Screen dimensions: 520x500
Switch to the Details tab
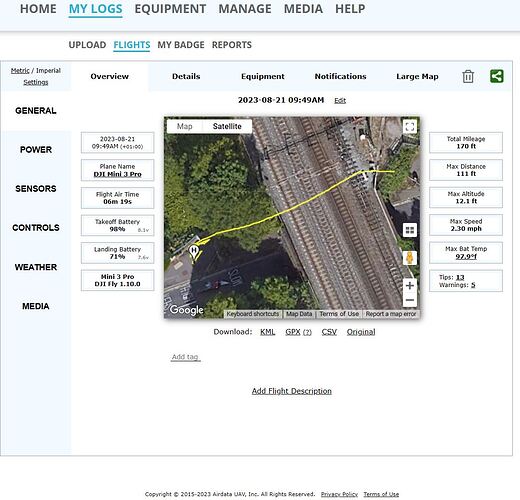pyautogui.click(x=186, y=76)
